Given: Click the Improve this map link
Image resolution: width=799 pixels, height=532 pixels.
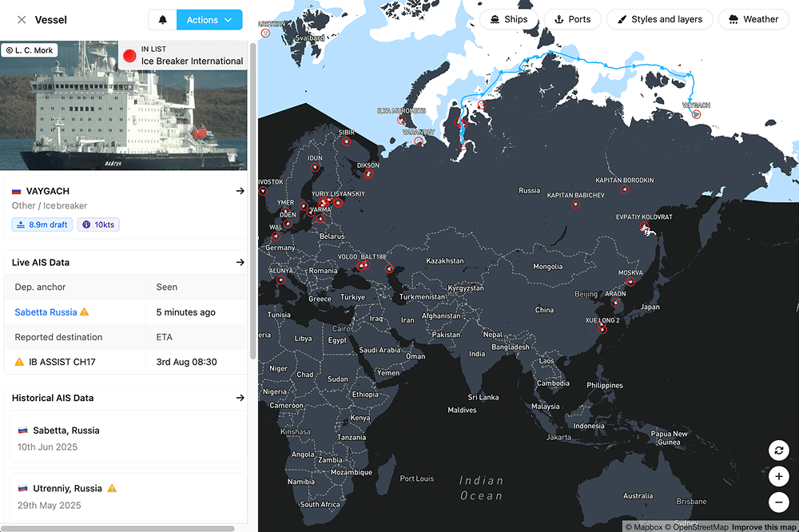Looking at the screenshot, I should [x=764, y=527].
